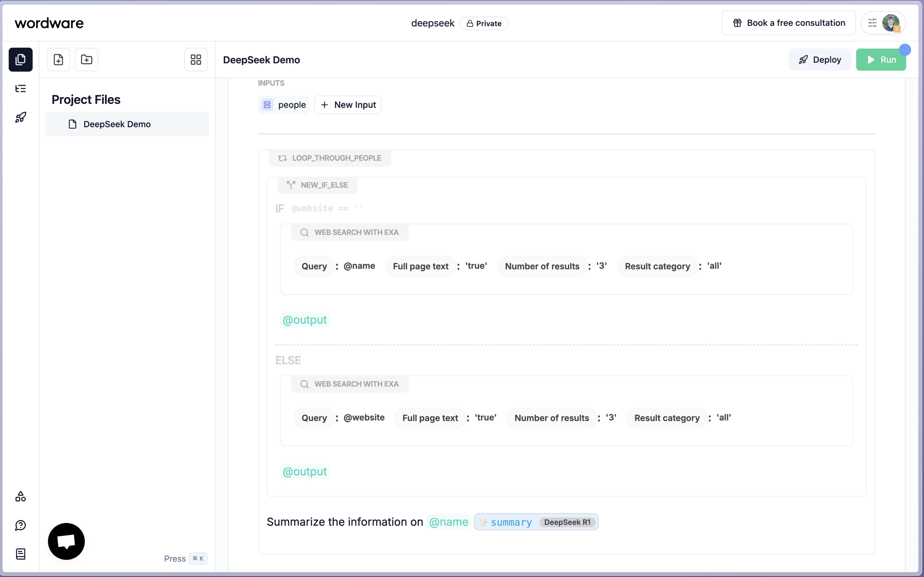Open the outline list sidebar icon
The width and height of the screenshot is (924, 577).
point(21,89)
